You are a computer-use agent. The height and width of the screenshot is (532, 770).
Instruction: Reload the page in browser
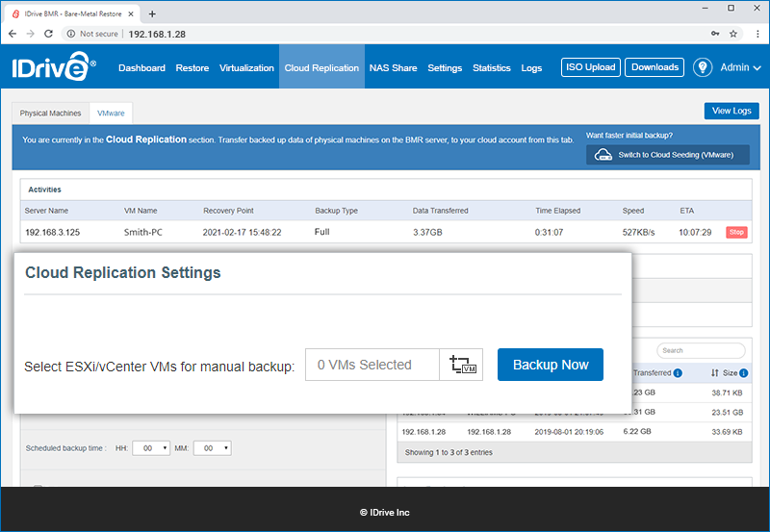48,34
